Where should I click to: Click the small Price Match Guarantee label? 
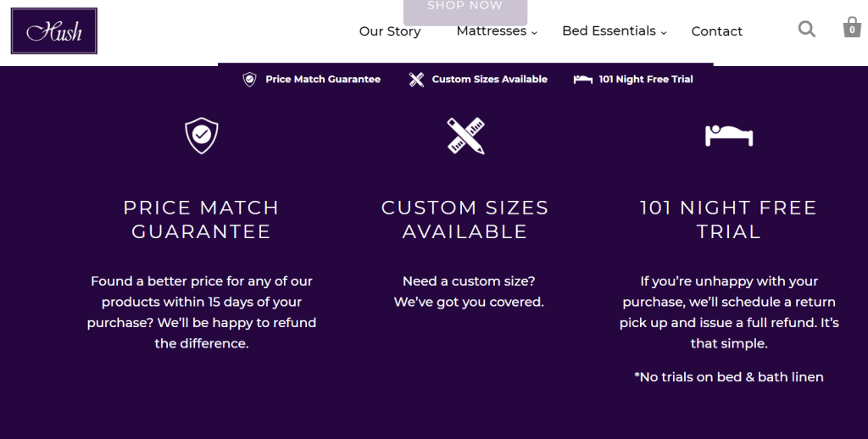click(x=323, y=80)
